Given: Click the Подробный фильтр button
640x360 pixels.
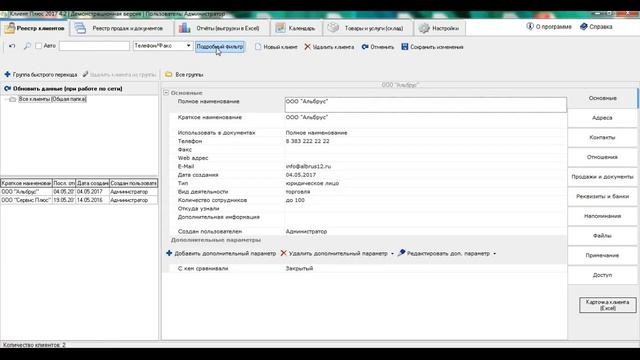Looking at the screenshot, I should coord(220,47).
